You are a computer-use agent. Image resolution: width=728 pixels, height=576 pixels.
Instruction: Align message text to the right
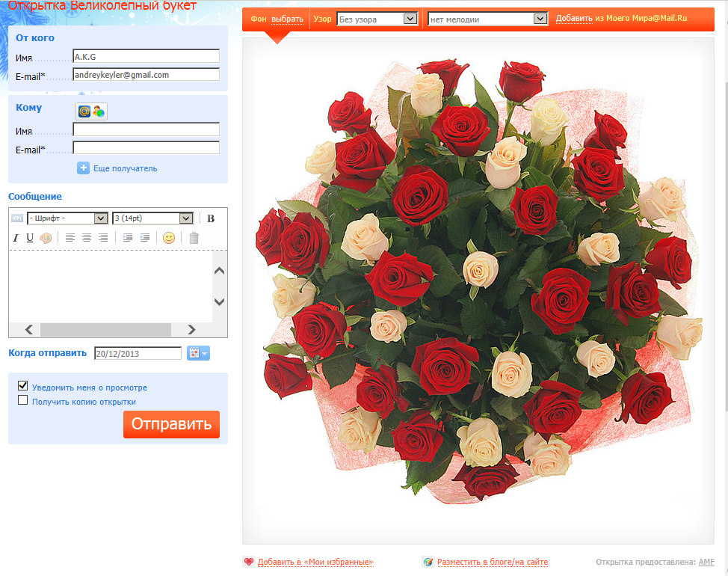[103, 238]
